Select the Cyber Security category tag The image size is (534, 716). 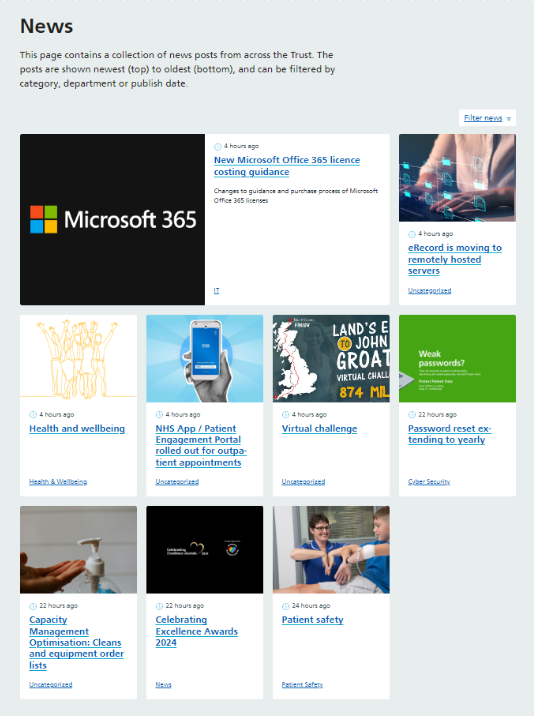tap(429, 481)
